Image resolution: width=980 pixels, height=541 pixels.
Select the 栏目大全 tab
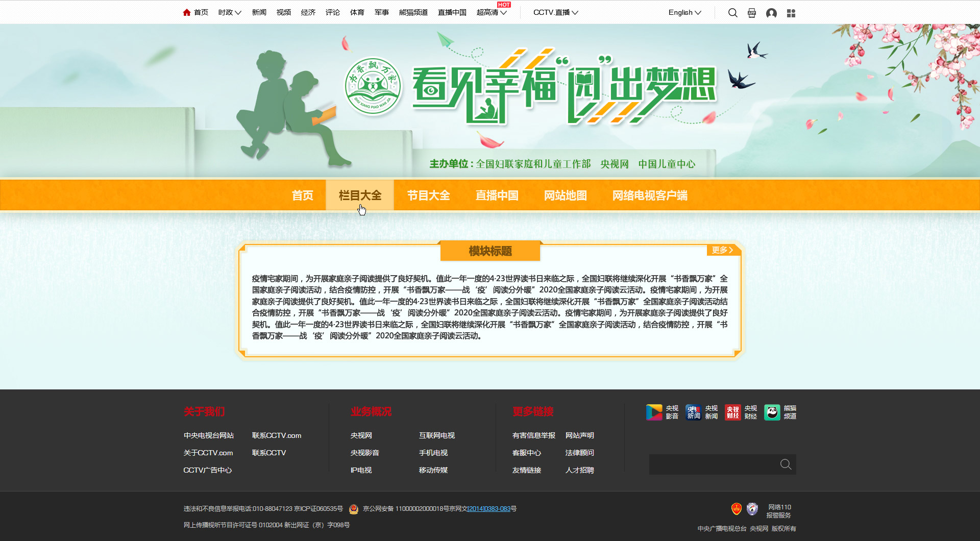[360, 195]
